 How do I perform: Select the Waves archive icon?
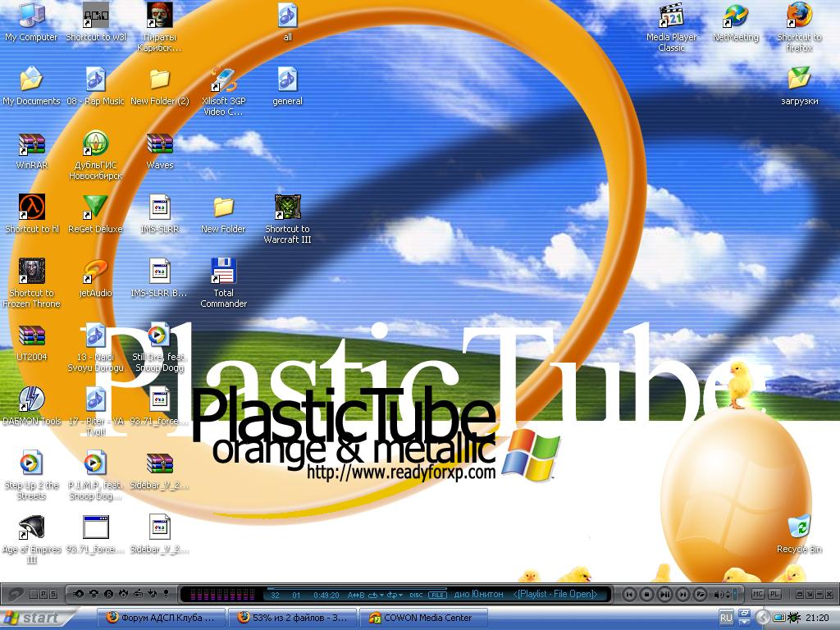(x=160, y=151)
